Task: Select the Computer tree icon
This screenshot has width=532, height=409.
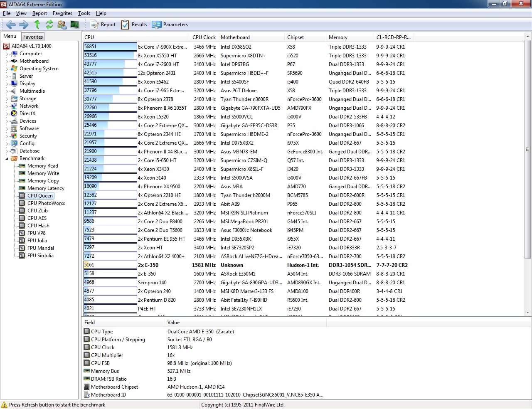Action: point(14,54)
